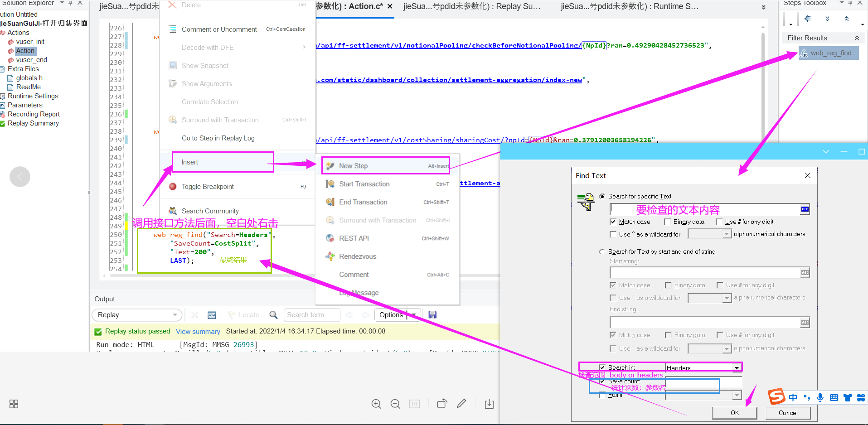Viewport: 868px width, 425px height.
Task: Choose Start Transaction menu entry
Action: (387, 184)
